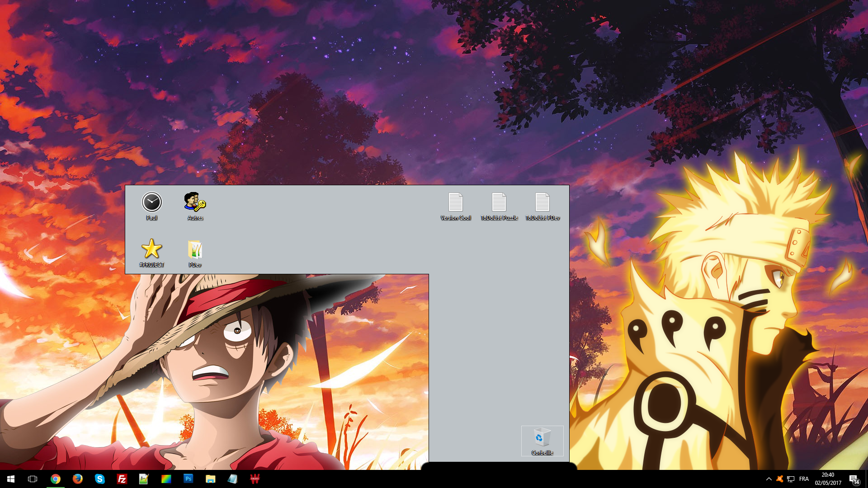Open the network status tray icon
The height and width of the screenshot is (488, 868).
[791, 479]
